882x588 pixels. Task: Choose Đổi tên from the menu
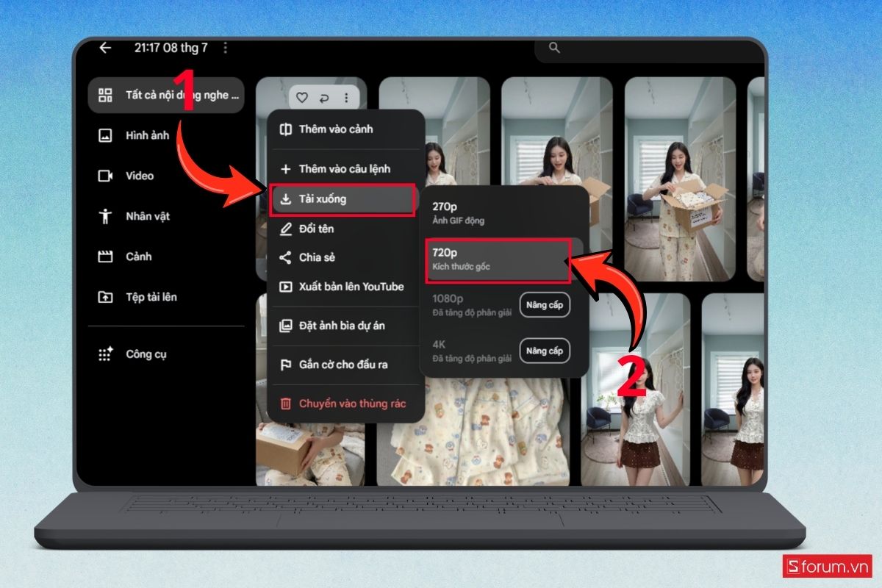345,229
